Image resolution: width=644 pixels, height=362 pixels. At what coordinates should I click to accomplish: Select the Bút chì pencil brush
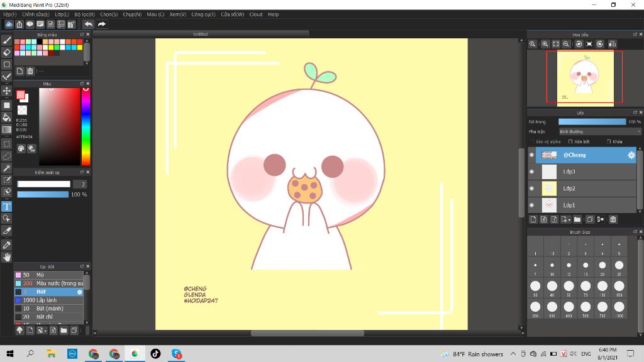tap(49, 317)
